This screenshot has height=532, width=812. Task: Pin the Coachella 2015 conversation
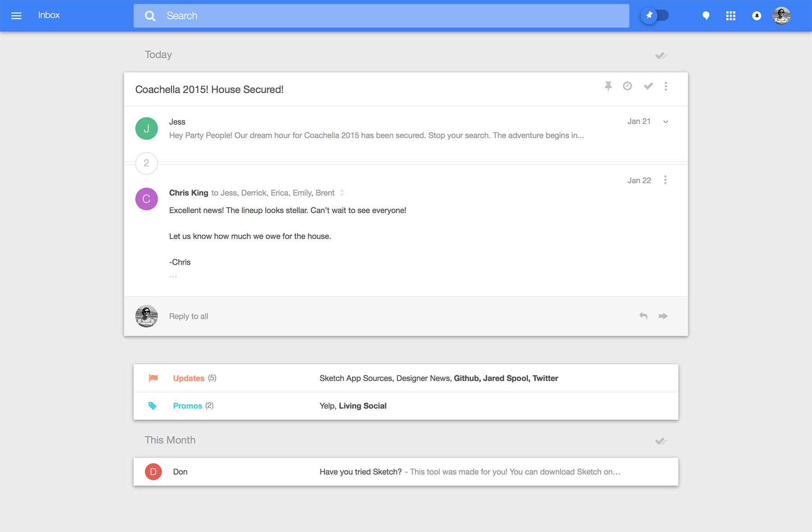(x=608, y=86)
